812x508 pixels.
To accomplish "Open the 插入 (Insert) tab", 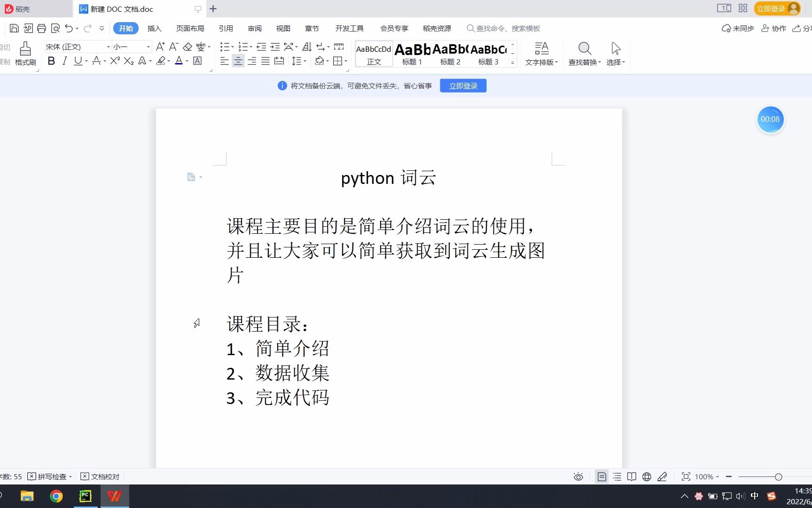I will click(x=154, y=28).
